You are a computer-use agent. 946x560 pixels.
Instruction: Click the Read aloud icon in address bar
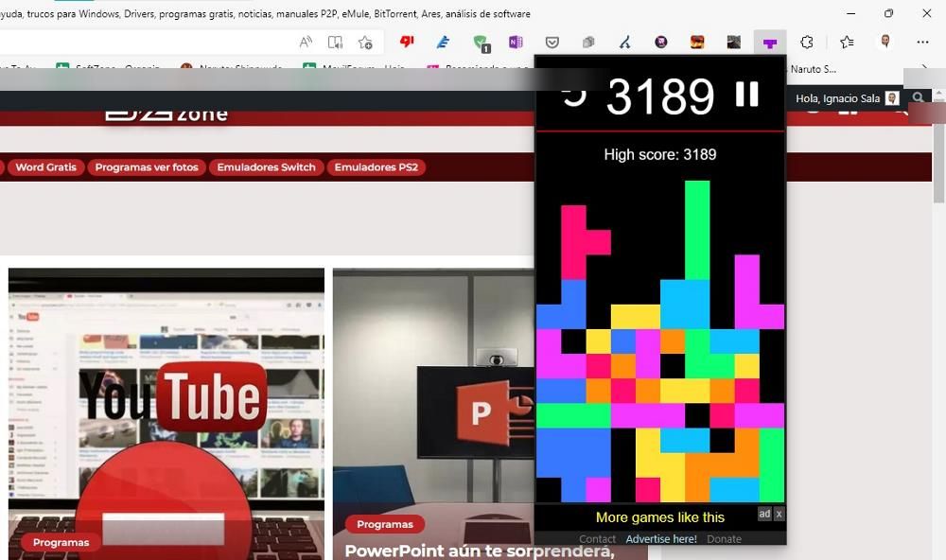point(306,43)
